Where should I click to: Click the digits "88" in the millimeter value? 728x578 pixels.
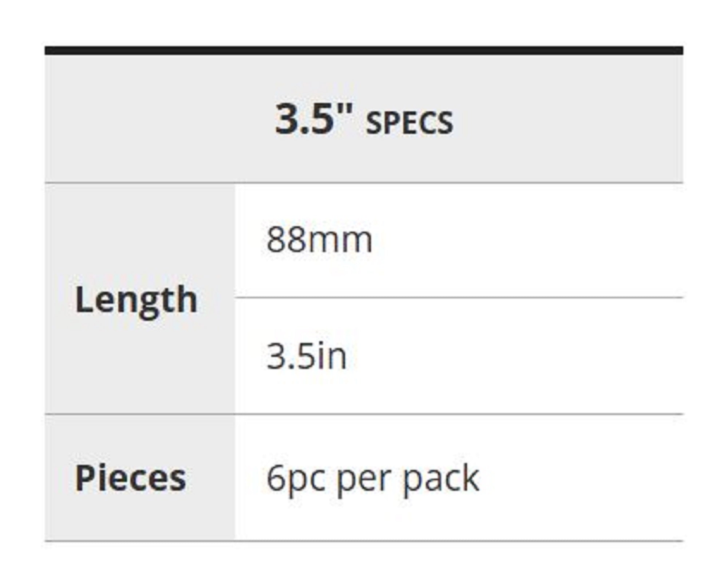(x=286, y=240)
